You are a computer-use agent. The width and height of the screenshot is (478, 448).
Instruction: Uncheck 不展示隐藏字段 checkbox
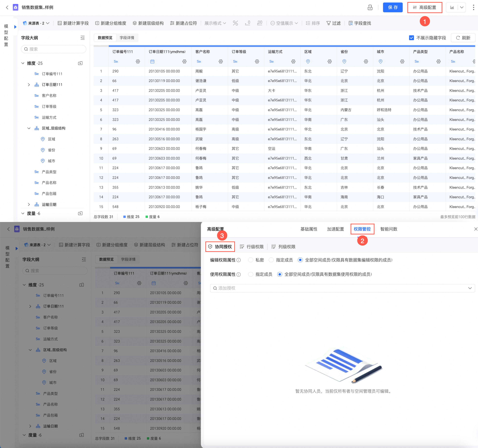[x=411, y=38]
